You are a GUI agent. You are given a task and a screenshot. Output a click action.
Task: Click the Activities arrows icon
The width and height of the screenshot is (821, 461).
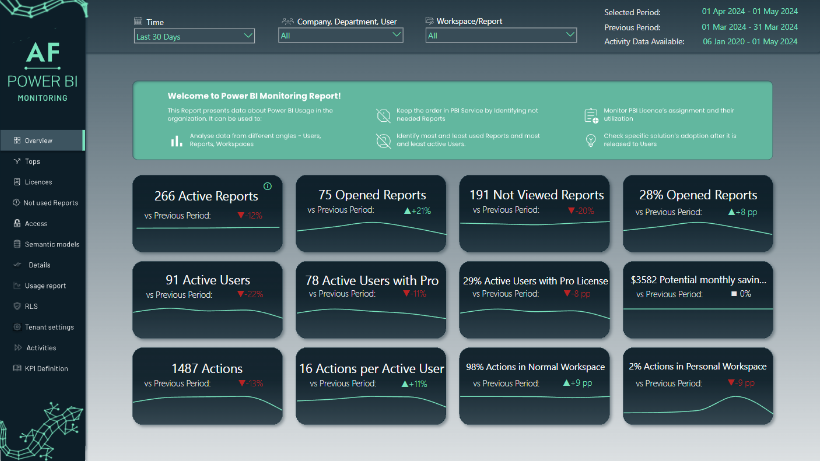[17, 347]
